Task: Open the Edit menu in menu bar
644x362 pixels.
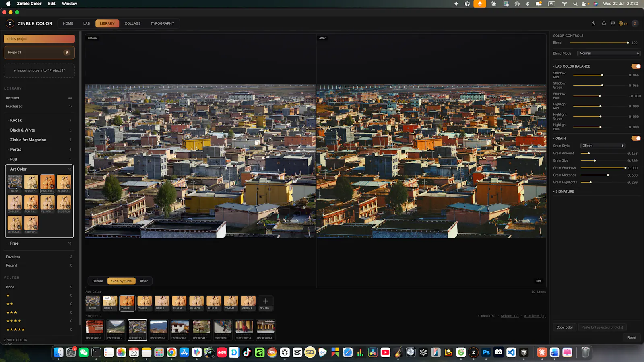Action: click(x=52, y=4)
